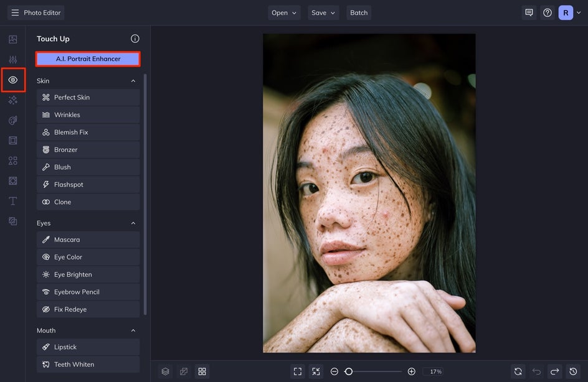Click the Batch button
The height and width of the screenshot is (382, 588).
[359, 12]
